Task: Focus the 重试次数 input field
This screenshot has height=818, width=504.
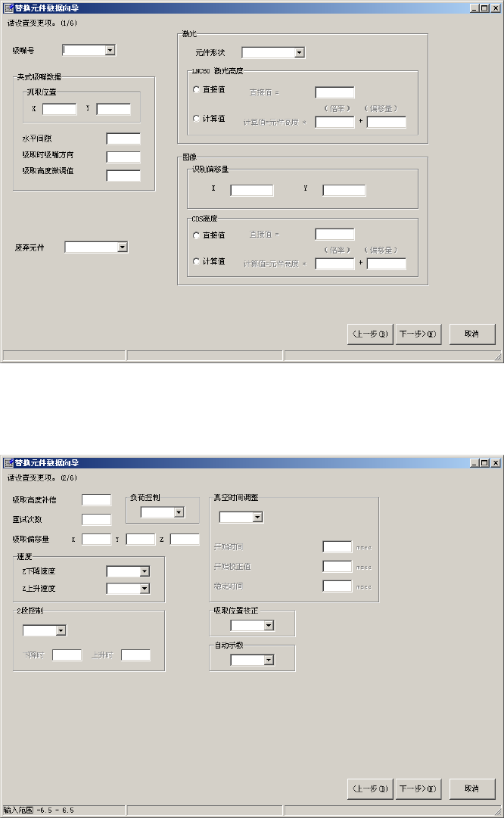Action: (x=97, y=520)
